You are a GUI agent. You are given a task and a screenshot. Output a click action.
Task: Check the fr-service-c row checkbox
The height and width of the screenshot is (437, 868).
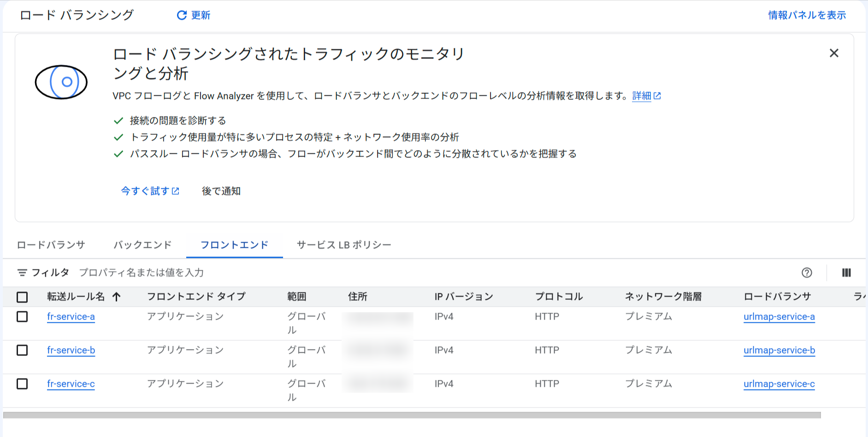pos(22,384)
